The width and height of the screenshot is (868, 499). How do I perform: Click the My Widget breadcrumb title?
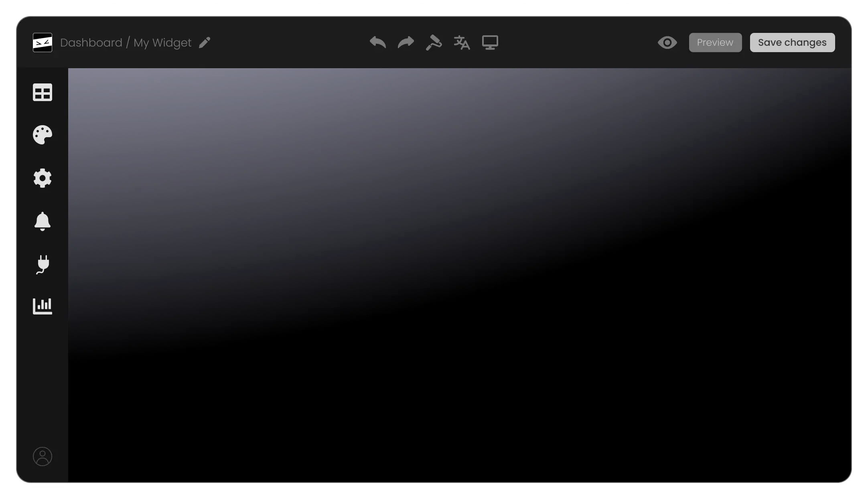coord(162,43)
